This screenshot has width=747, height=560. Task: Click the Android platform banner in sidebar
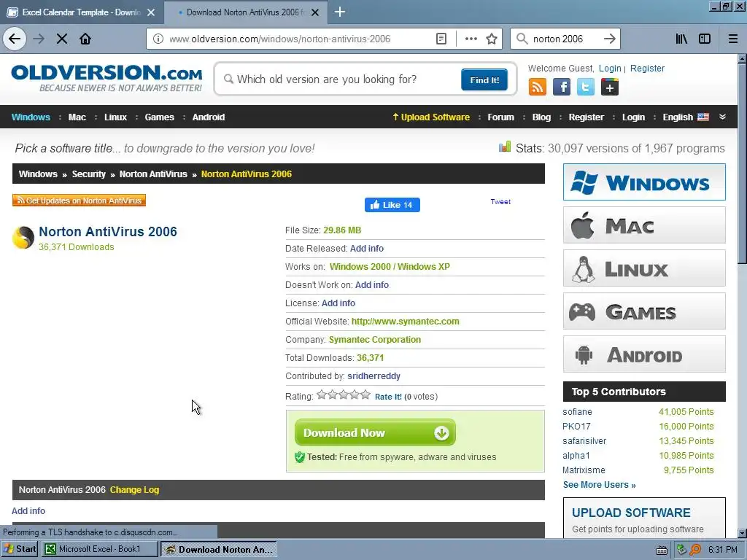point(644,354)
